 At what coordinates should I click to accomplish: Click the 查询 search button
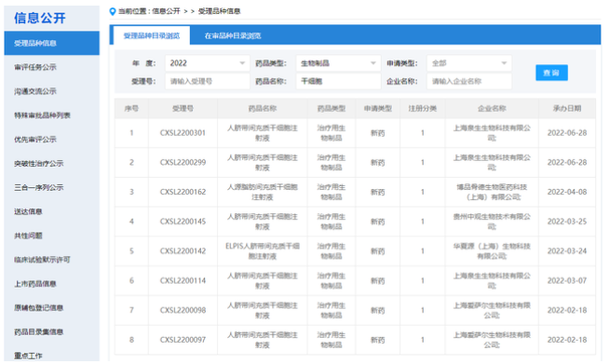coord(551,73)
